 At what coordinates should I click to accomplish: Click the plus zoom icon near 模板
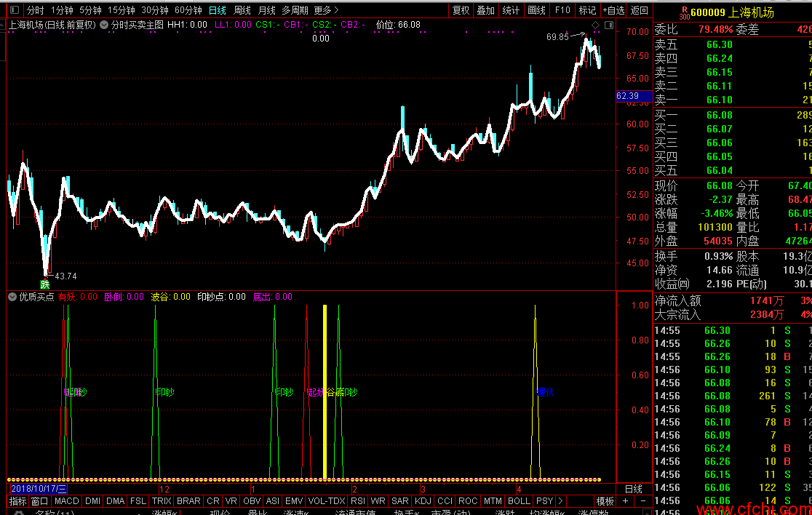coord(625,501)
